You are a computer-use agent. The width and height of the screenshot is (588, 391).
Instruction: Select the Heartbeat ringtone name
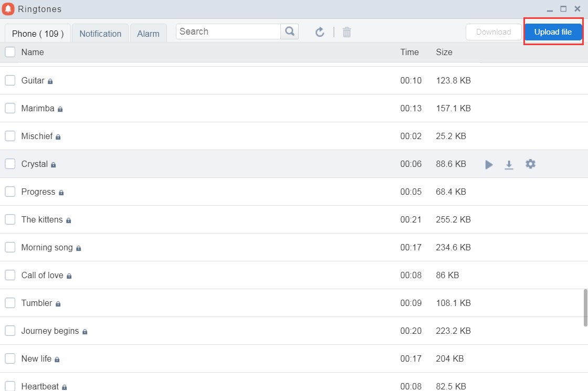pos(40,386)
